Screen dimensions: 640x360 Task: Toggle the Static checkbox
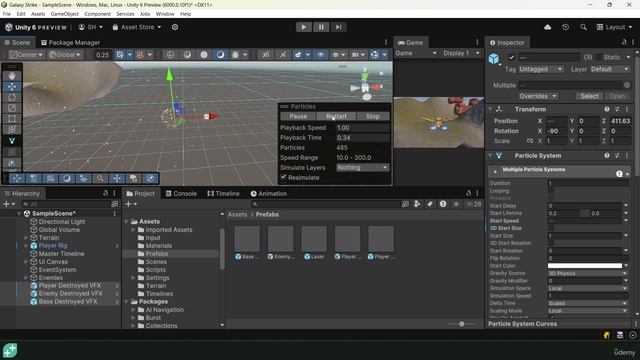(x=598, y=57)
